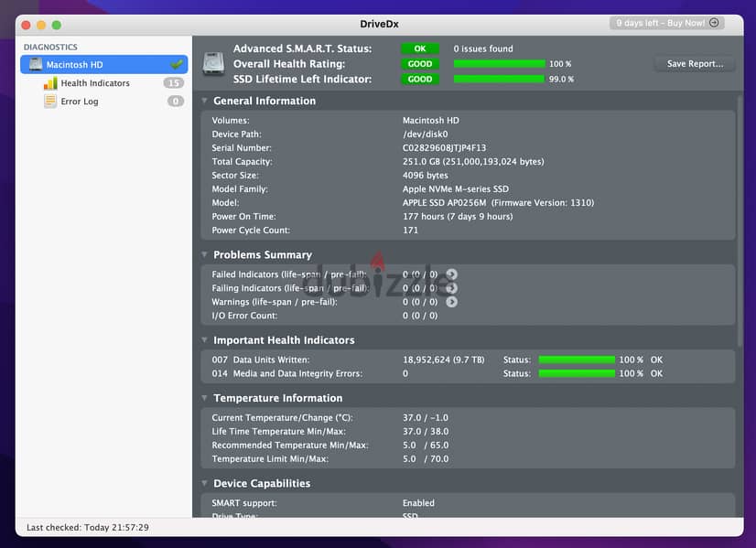Click the model APPLE SSD AP0256M value
756x548 pixels.
click(x=498, y=203)
